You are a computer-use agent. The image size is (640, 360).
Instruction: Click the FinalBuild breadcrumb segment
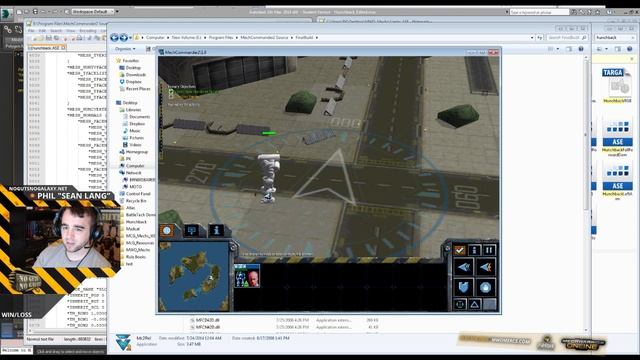pyautogui.click(x=304, y=38)
